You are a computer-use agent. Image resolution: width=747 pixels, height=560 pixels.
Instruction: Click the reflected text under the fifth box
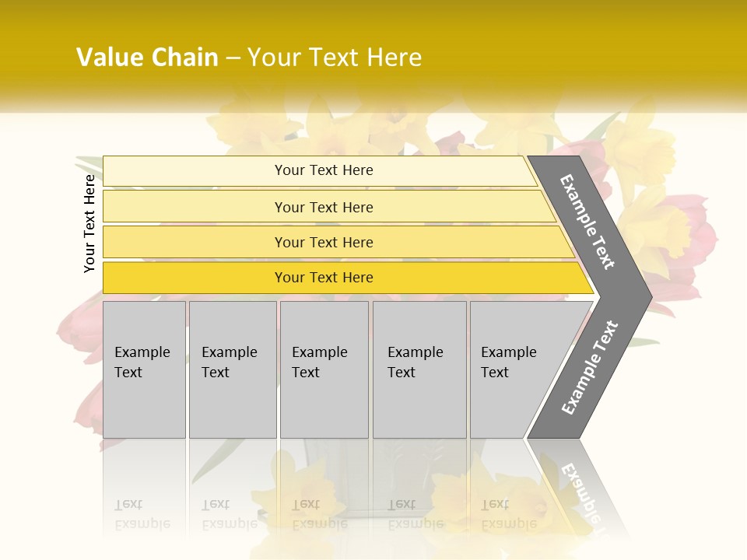click(x=508, y=514)
